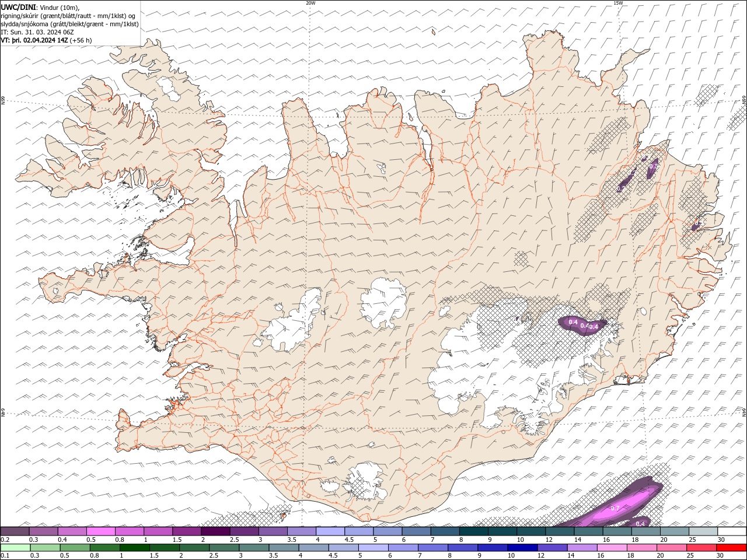Screen dimensions: 747x560
Task: Pick the darkest purple 2 mm snow swatch
Action: point(215,531)
